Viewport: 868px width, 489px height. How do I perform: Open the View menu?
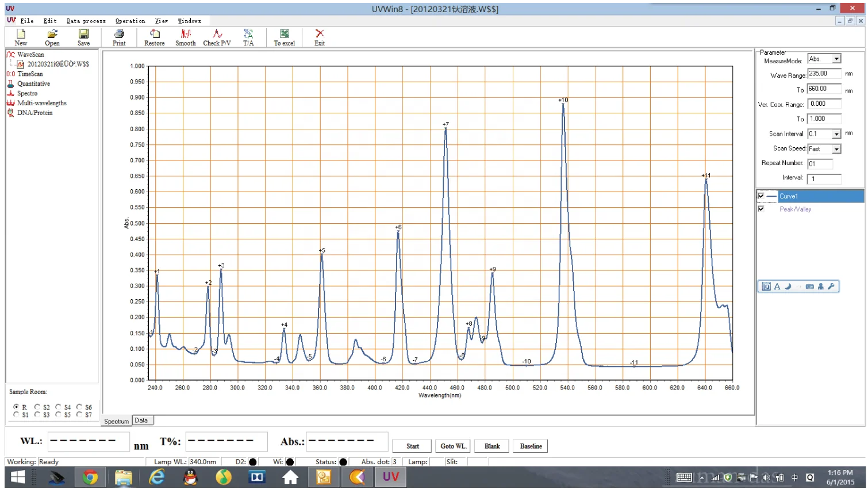point(162,21)
